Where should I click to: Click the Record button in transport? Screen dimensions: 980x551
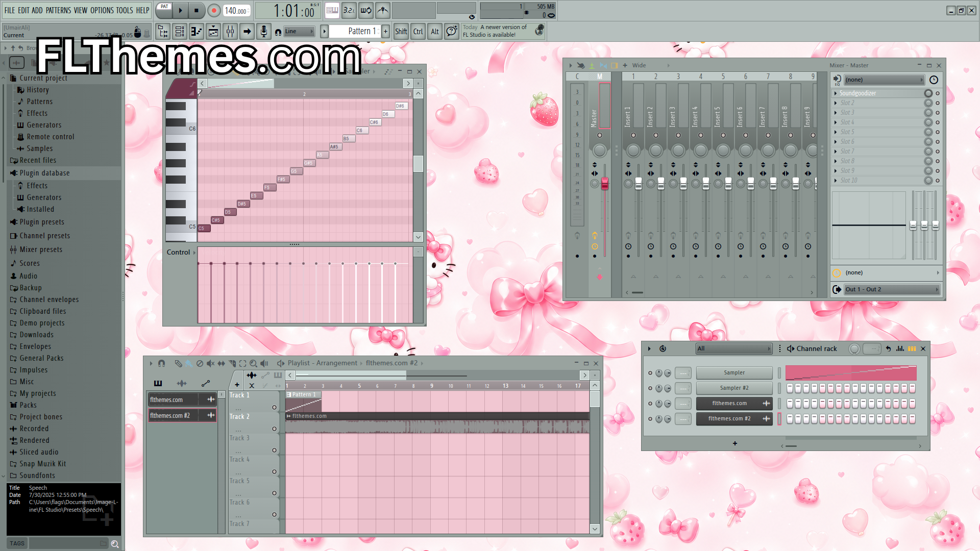point(214,10)
